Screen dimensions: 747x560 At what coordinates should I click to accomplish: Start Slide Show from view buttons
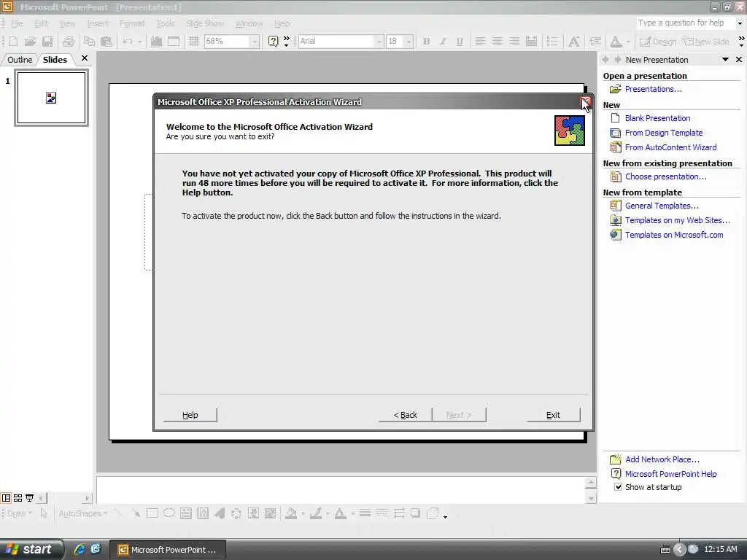point(29,498)
